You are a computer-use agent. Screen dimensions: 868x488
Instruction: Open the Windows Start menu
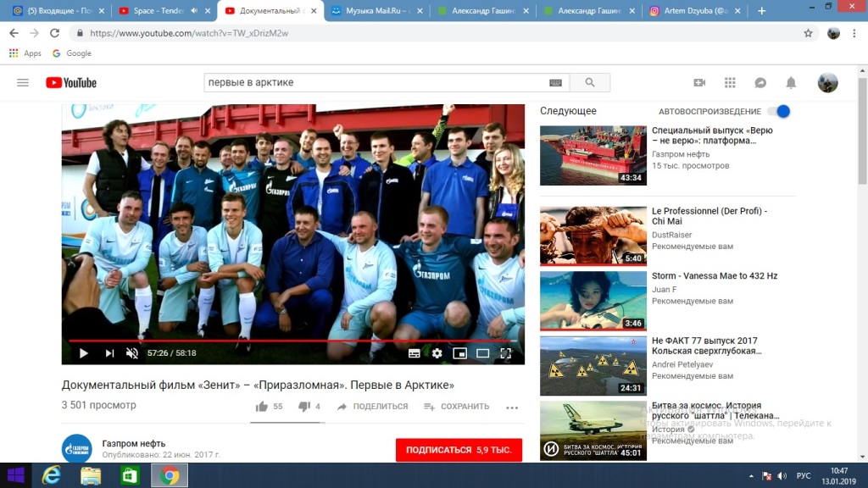pyautogui.click(x=16, y=475)
